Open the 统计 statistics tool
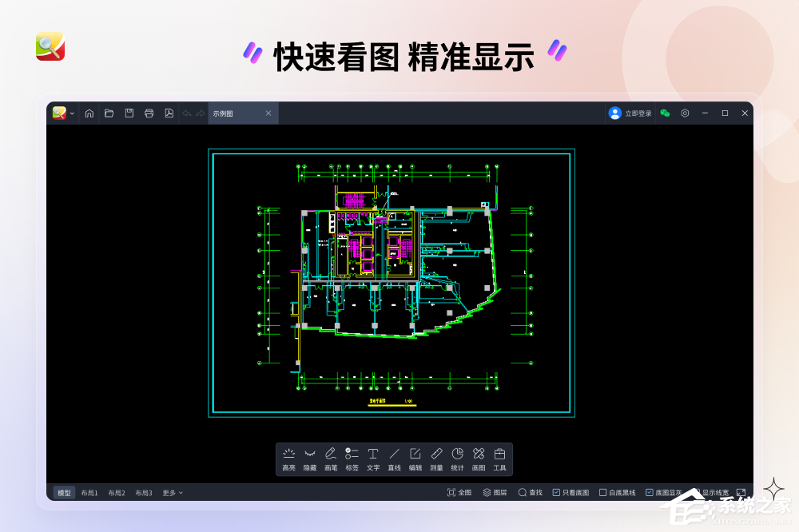This screenshot has height=532, width=799. tap(458, 459)
